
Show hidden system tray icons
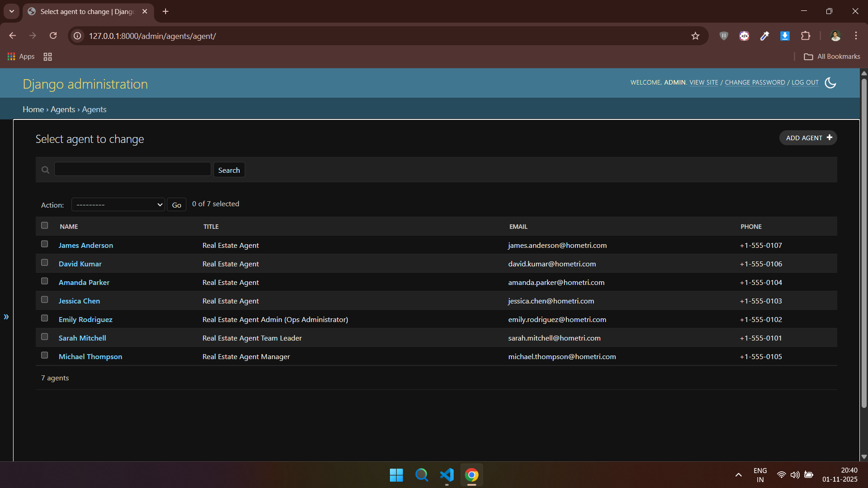pos(738,475)
